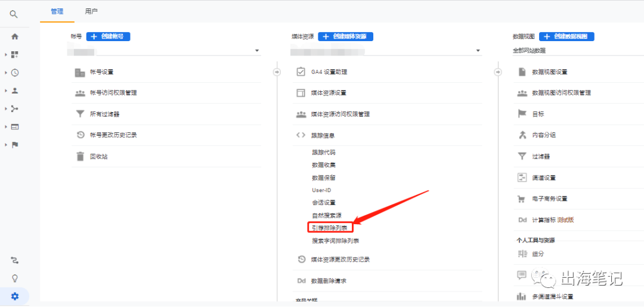Click the admin gear icon
644x307 pixels.
click(x=15, y=296)
